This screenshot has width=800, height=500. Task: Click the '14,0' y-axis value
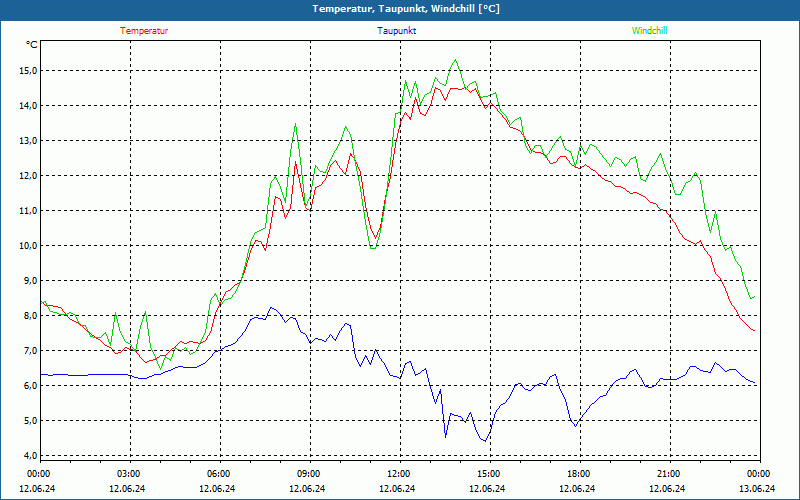point(28,106)
